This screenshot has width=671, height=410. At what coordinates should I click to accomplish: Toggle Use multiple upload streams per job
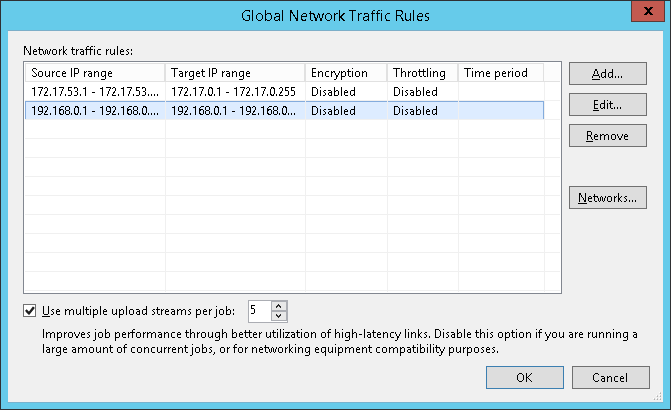[x=30, y=311]
